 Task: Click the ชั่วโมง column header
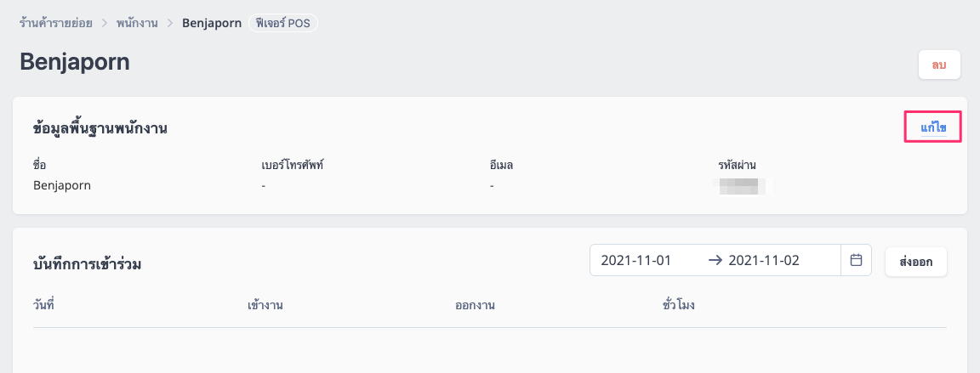679,306
